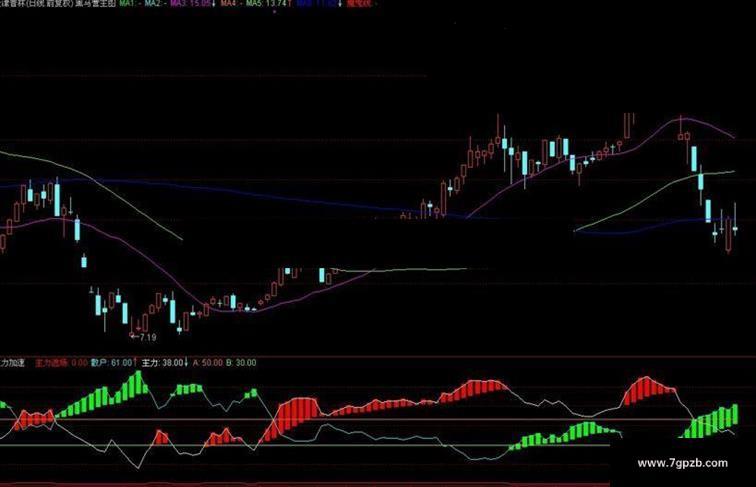
Task: Click the red indicator name with 0.00
Action: pos(62,362)
